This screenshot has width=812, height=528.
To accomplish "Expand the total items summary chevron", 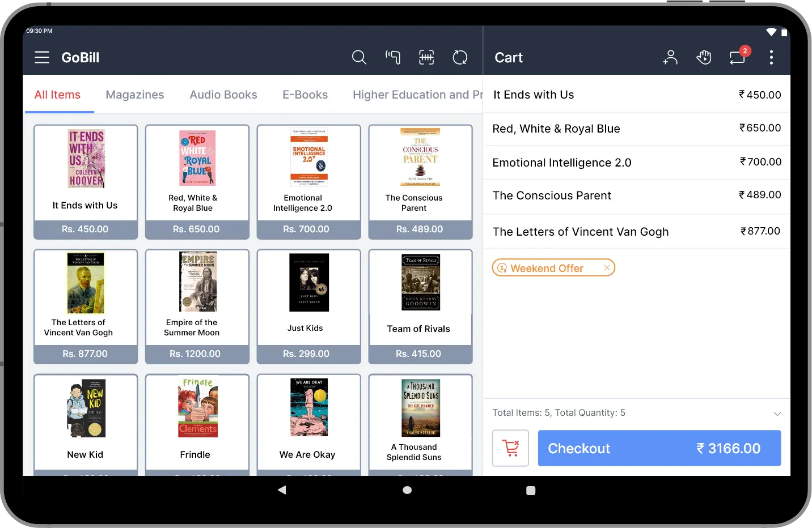I will point(777,414).
